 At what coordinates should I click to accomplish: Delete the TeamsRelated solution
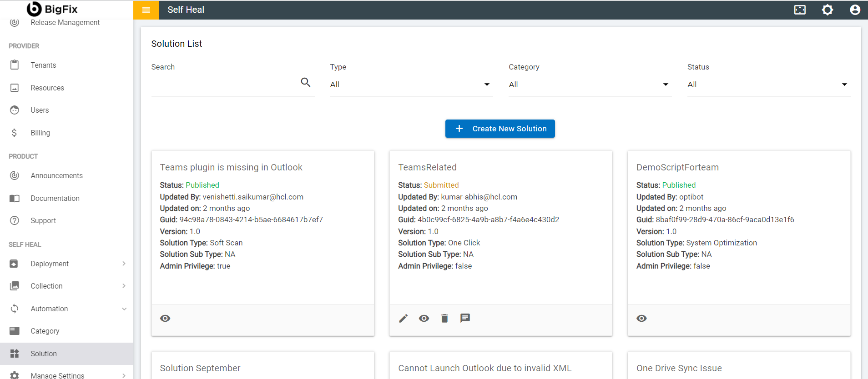pos(444,319)
